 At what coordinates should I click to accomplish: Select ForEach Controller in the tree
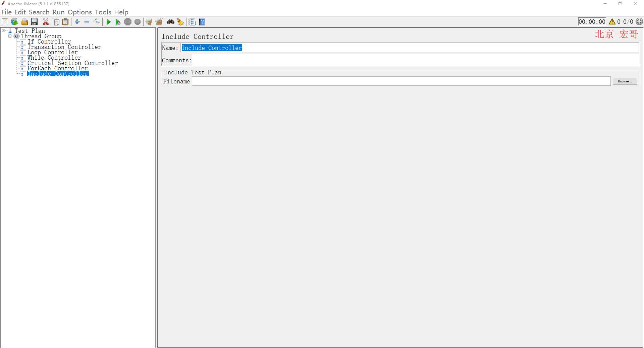tap(58, 68)
